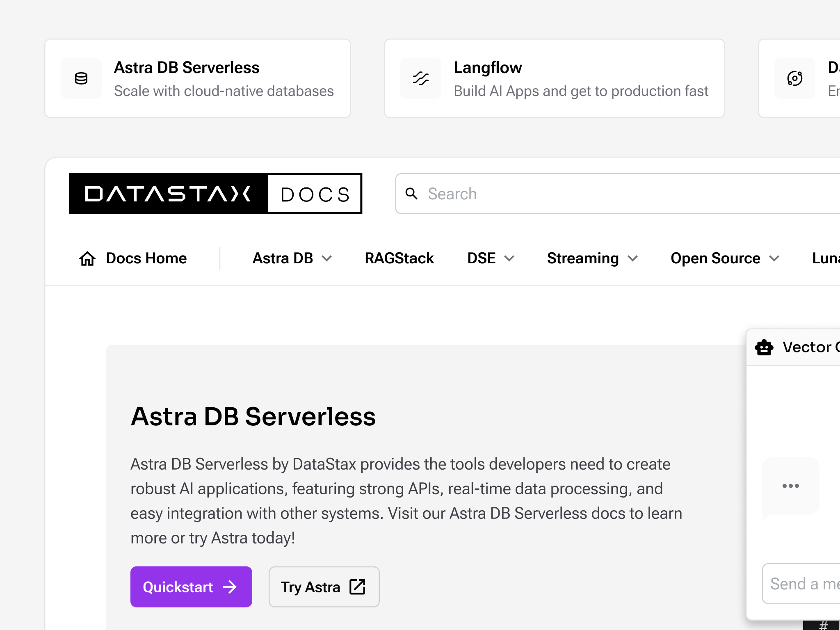Open the Streaming dropdown menu
The image size is (840, 630).
click(592, 258)
